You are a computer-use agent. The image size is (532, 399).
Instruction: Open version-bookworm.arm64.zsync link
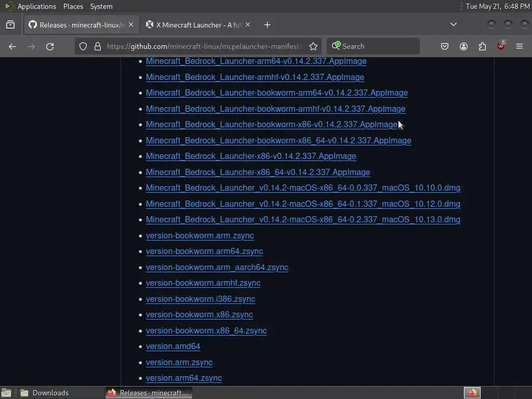tap(204, 251)
